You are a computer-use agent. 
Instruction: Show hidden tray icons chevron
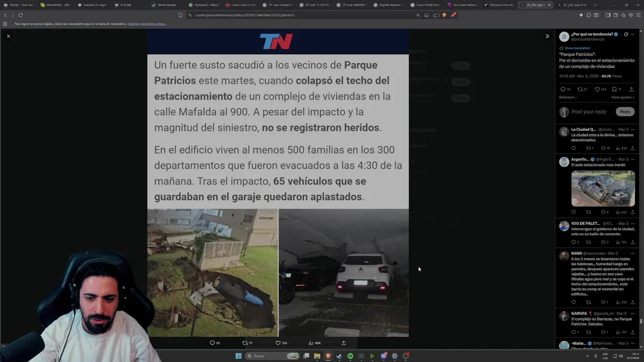coord(587,356)
